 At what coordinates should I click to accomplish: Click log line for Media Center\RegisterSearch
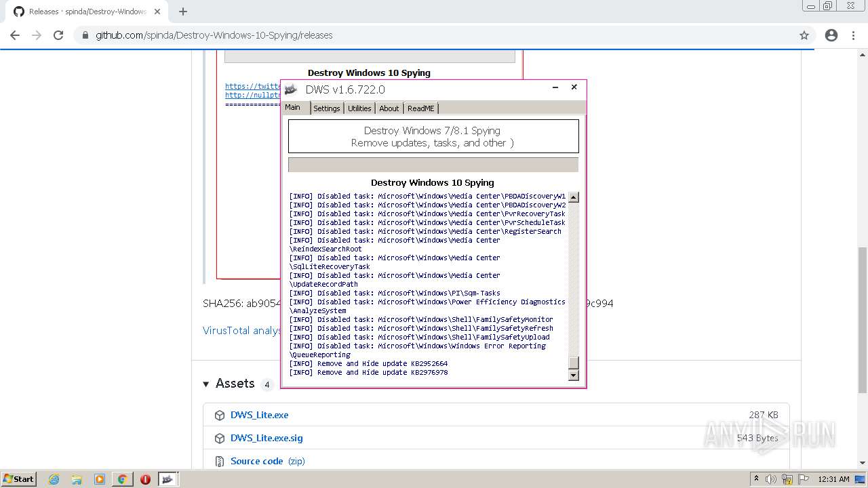(425, 232)
